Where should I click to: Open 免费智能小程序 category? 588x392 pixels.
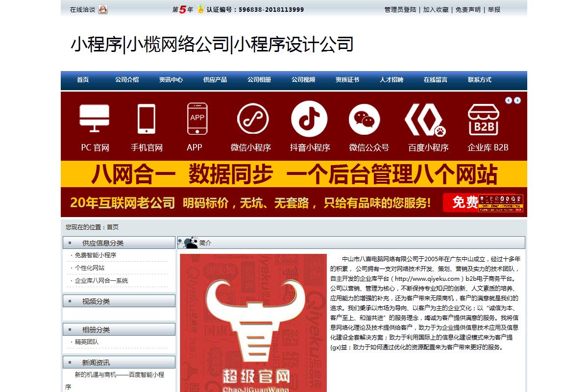[x=96, y=255]
